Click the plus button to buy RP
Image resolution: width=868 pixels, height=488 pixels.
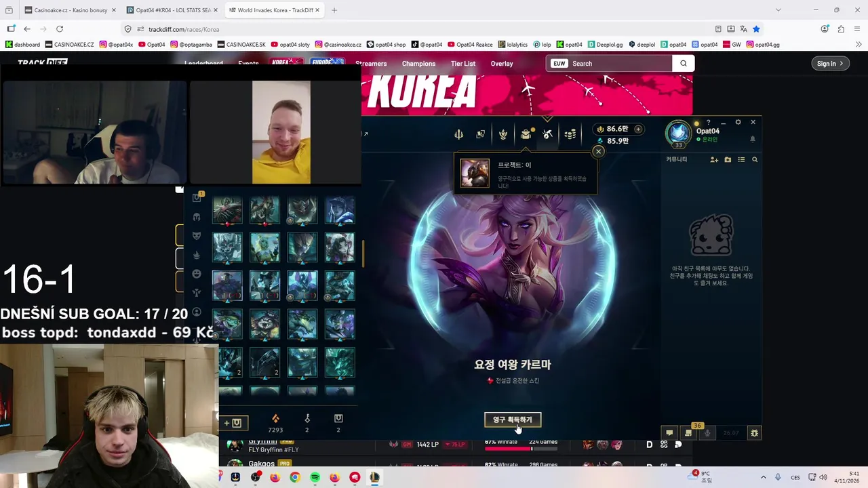click(x=638, y=129)
